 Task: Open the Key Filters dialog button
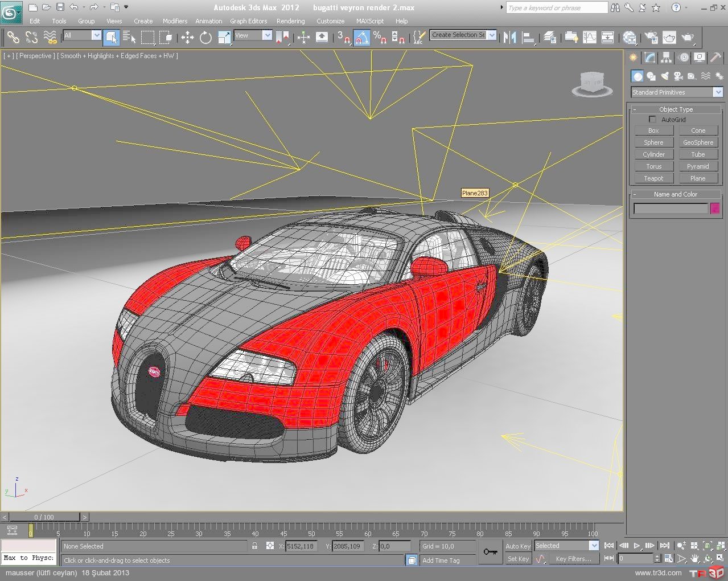(573, 559)
